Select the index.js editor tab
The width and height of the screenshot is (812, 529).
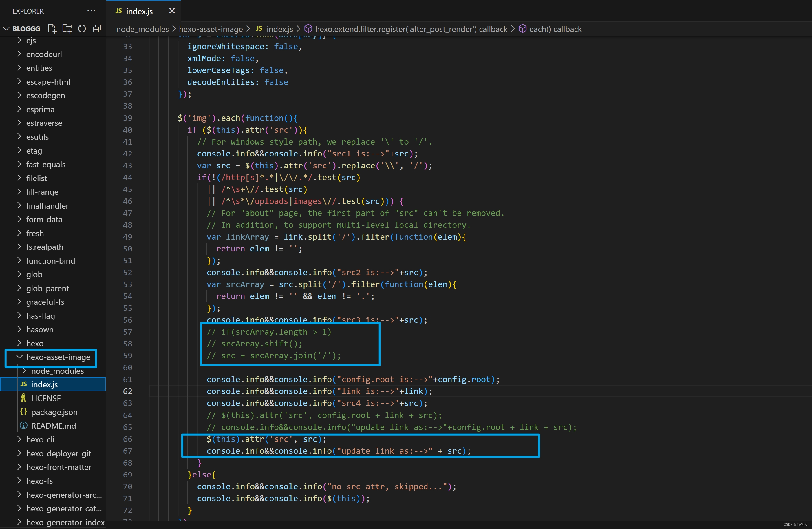click(140, 11)
